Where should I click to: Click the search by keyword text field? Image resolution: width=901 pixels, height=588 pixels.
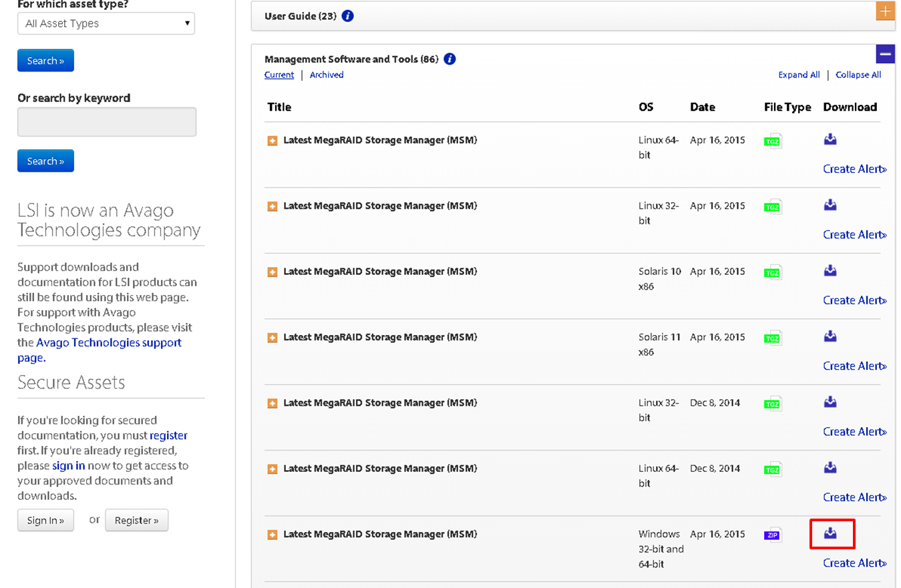coord(107,122)
